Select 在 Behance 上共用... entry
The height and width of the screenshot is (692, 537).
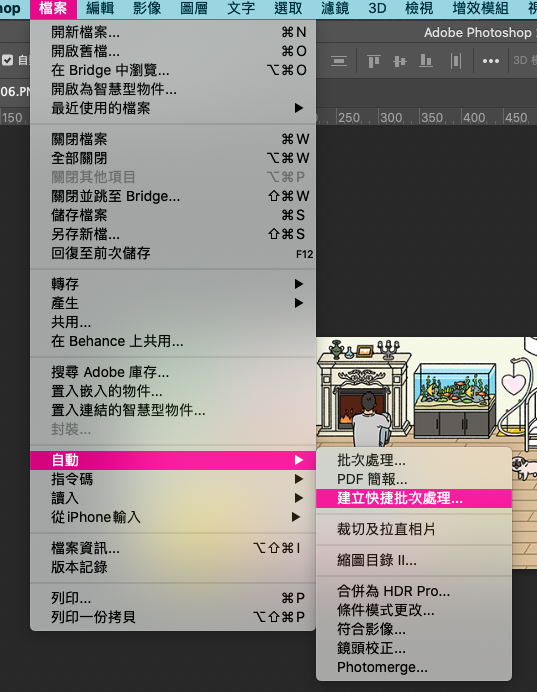(173, 341)
